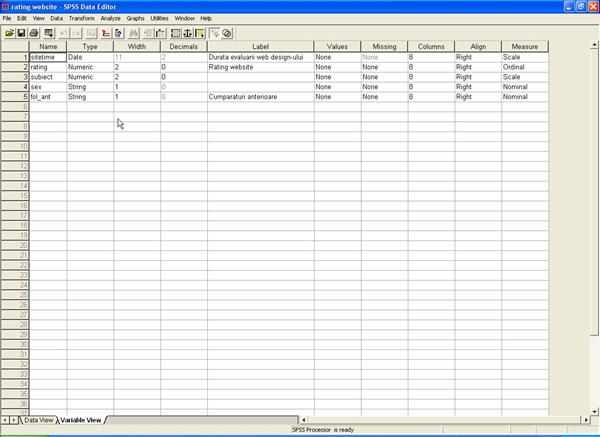Viewport: 600px width, 437px height.
Task: Click the Save File toolbar icon
Action: coord(21,33)
